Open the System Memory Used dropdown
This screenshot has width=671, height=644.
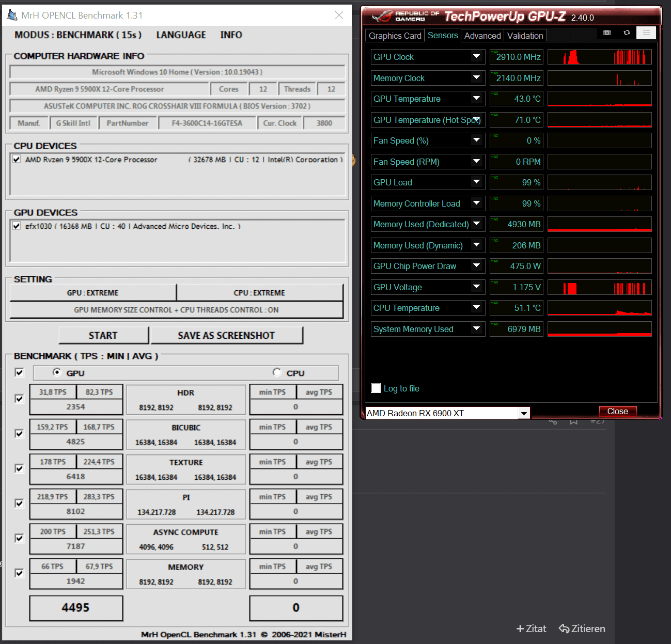[476, 328]
